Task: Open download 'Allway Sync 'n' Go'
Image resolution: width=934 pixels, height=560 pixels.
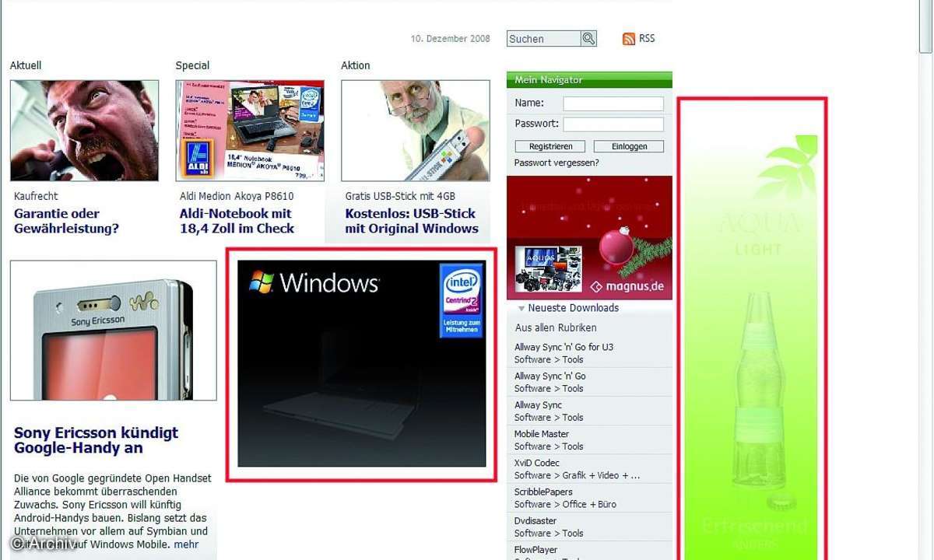Action: click(x=550, y=376)
